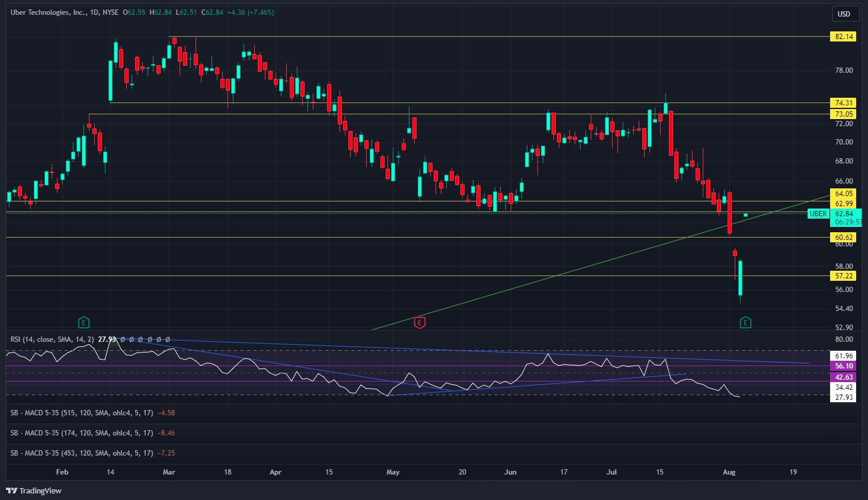This screenshot has height=500, width=868.
Task: Select the purple 42.63 RSI label
Action: click(x=844, y=377)
